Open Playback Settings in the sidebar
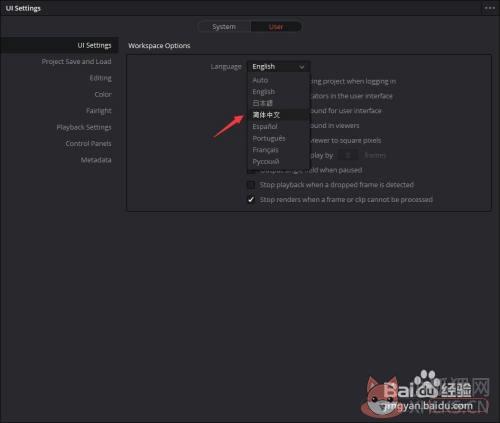 click(x=84, y=127)
